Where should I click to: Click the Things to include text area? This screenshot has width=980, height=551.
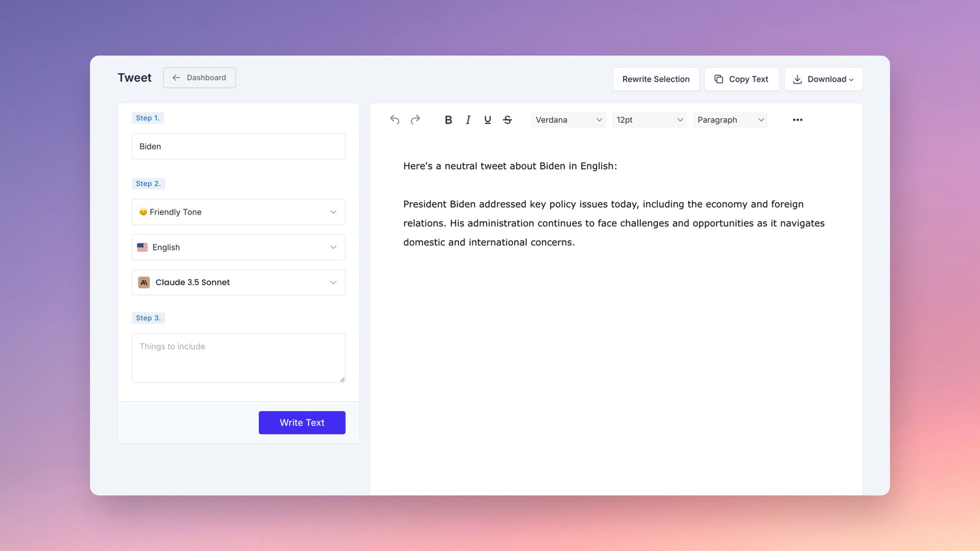239,358
